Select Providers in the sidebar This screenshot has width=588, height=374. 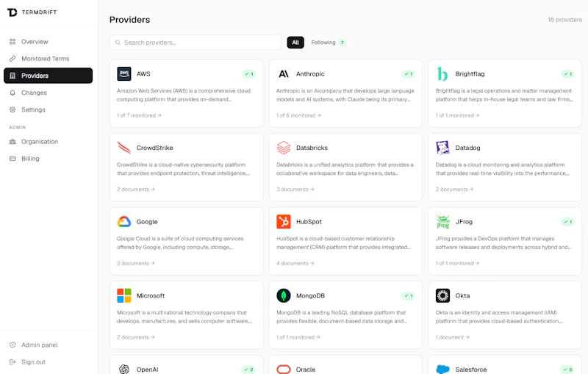(x=48, y=76)
